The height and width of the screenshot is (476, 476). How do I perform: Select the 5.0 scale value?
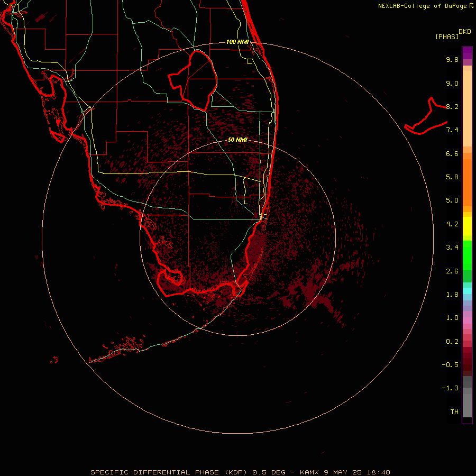click(452, 200)
